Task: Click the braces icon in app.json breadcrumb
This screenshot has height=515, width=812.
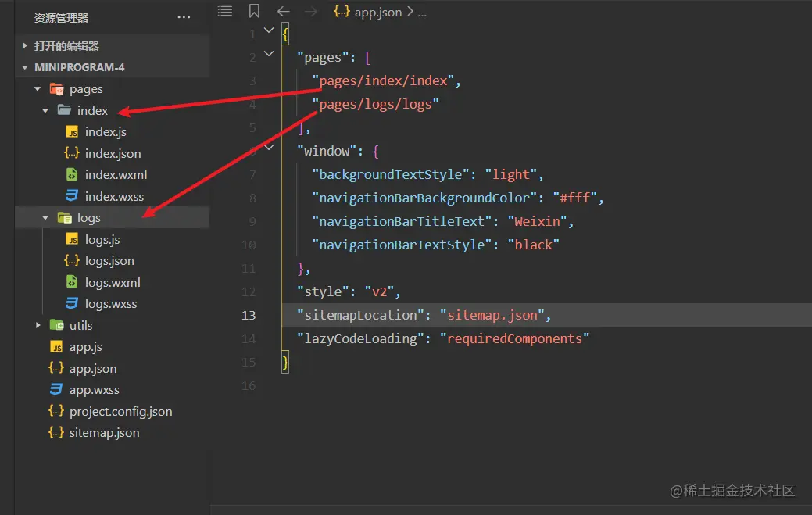Action: click(342, 12)
